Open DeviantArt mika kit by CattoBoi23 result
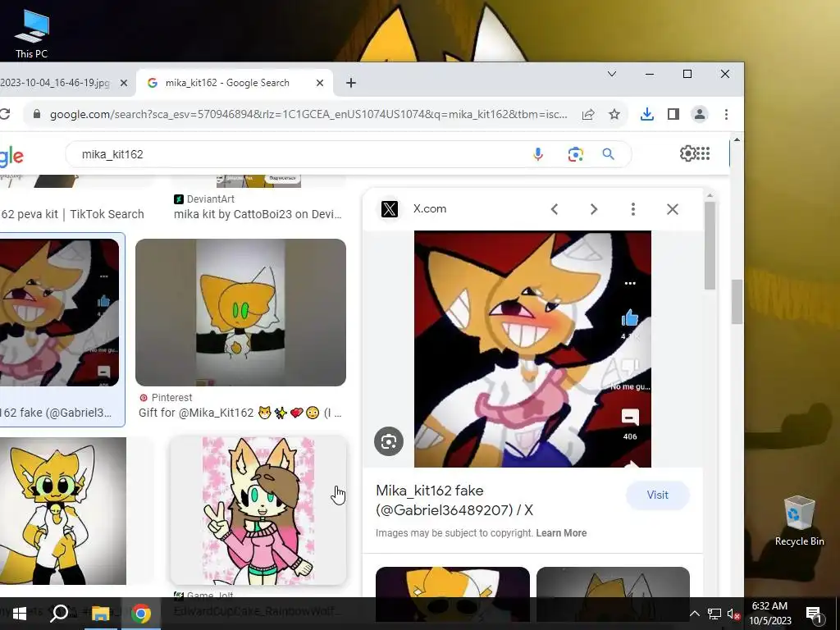Screen dimensions: 840x630 pos(258,214)
